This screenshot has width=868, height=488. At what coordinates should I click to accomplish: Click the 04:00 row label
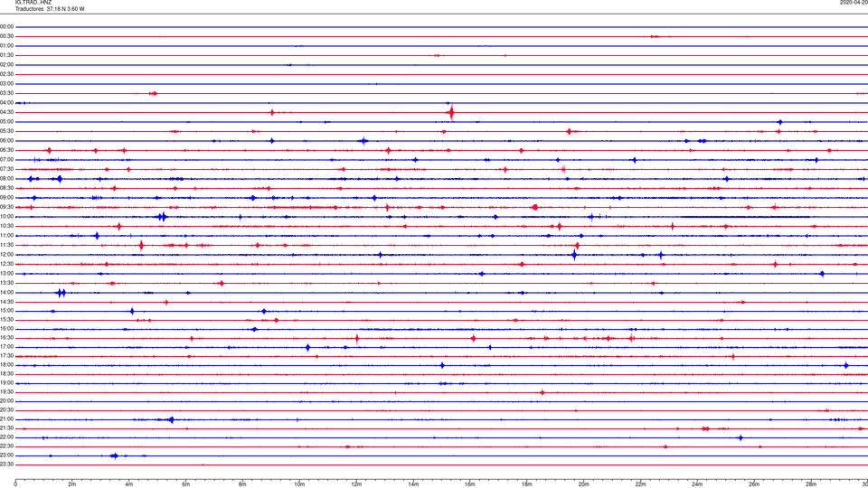[7, 102]
